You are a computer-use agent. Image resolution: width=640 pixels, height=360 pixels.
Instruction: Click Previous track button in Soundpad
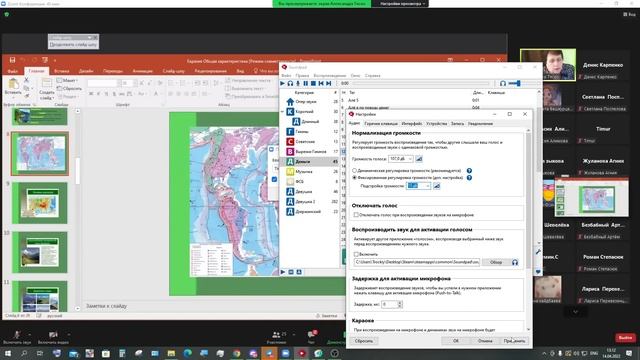tap(321, 83)
